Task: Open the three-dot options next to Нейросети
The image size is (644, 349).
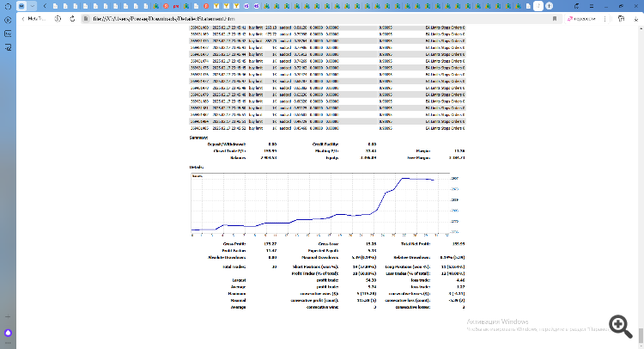Action: tap(605, 19)
